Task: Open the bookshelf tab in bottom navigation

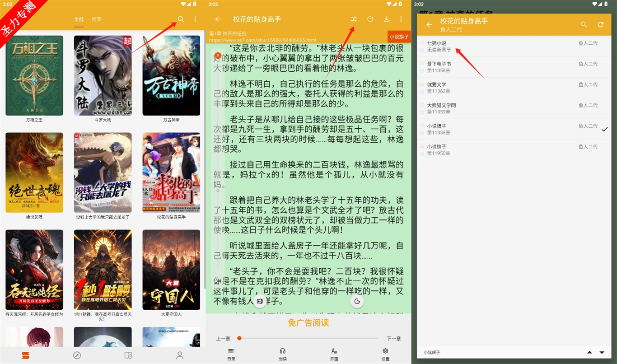Action: 25,355
